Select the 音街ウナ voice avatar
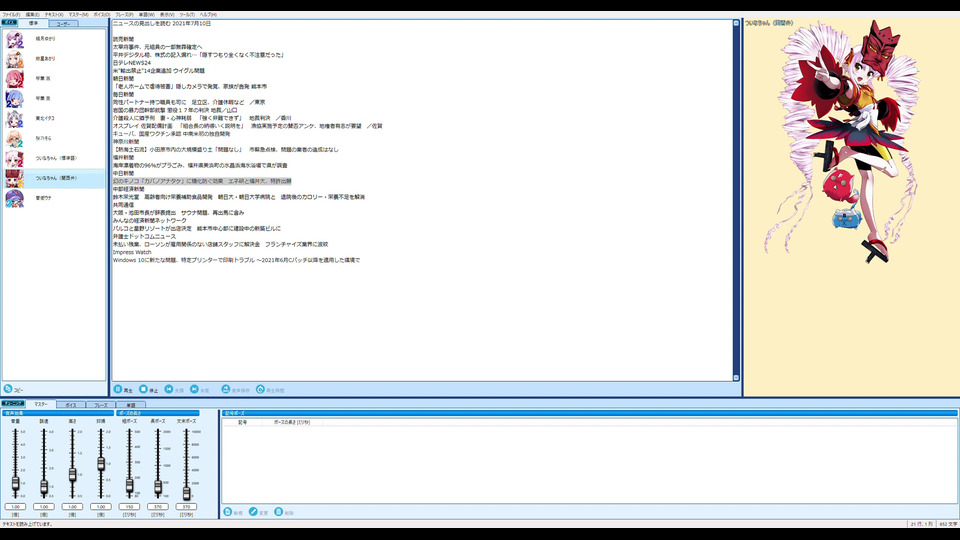Image resolution: width=960 pixels, height=540 pixels. tap(14, 198)
